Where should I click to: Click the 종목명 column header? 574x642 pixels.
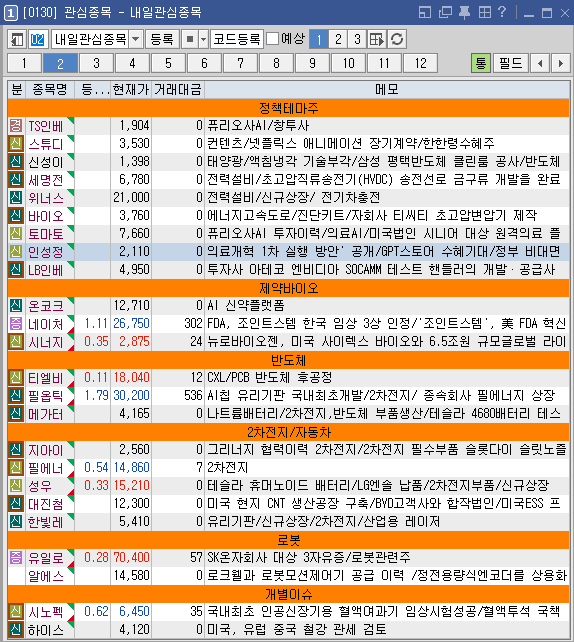tap(50, 89)
